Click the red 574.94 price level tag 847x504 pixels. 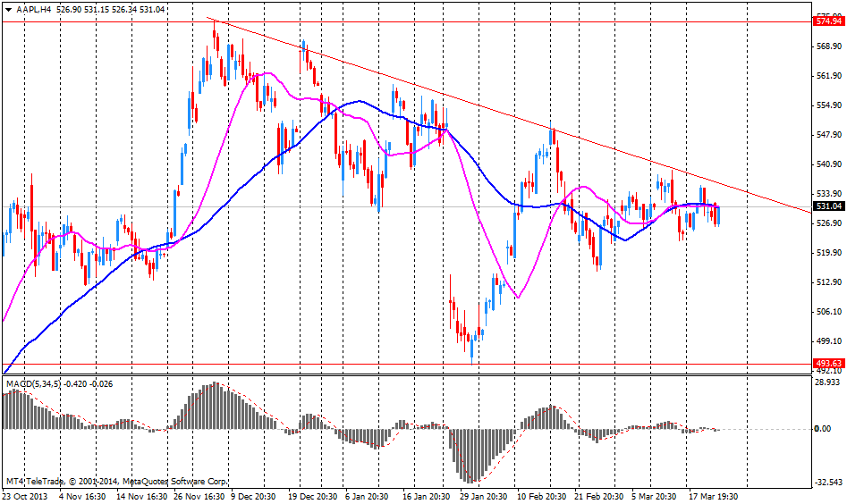pos(828,21)
